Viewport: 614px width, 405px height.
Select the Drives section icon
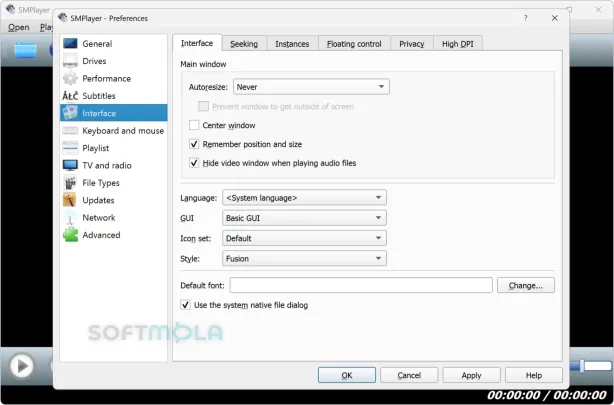pos(70,61)
